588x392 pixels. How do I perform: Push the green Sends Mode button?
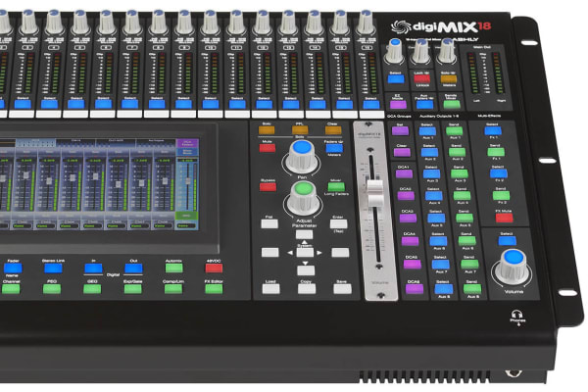(x=452, y=104)
